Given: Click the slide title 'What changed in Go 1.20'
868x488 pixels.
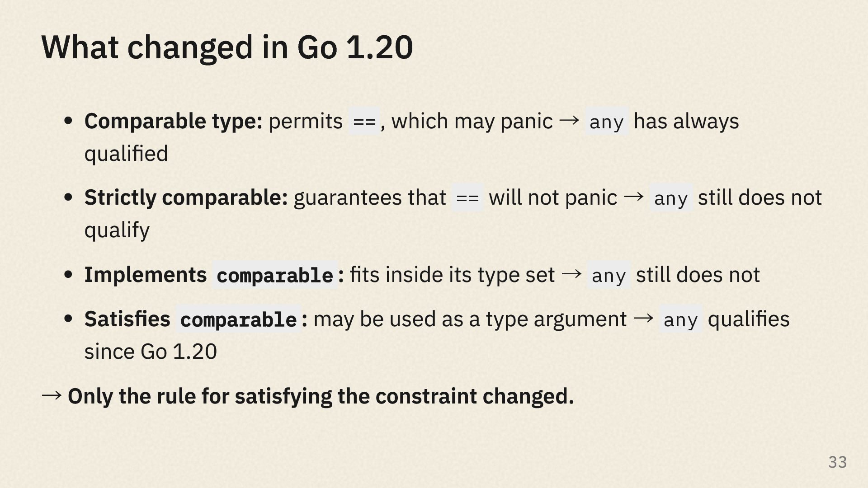Looking at the screenshot, I should (x=227, y=47).
